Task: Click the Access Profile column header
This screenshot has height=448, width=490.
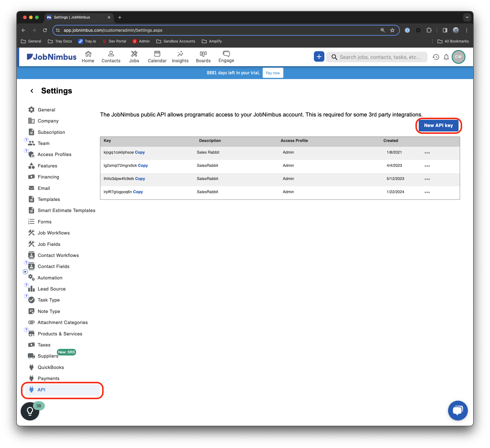Action: [x=294, y=141]
